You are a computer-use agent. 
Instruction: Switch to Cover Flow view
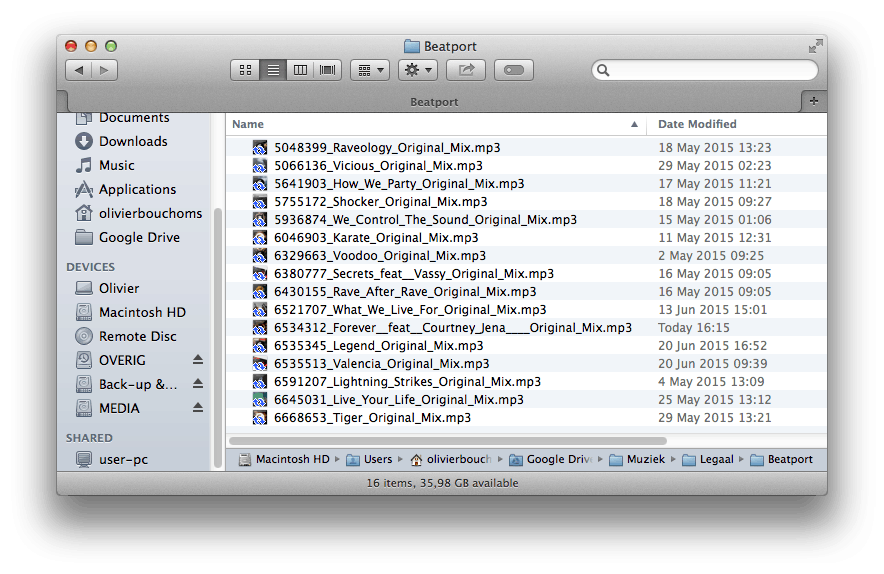pos(328,70)
